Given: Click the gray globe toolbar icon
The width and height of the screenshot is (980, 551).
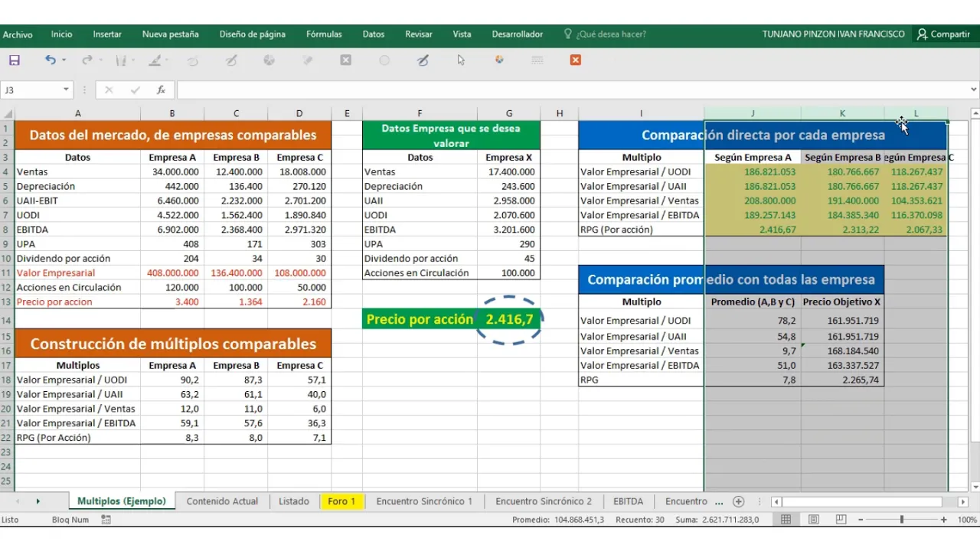Looking at the screenshot, I should click(x=269, y=60).
